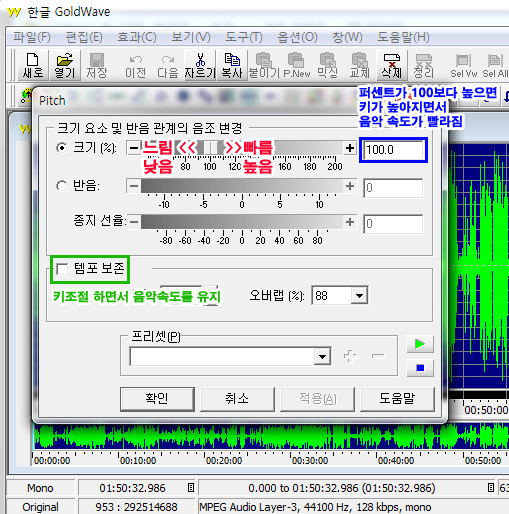509x514 pixels.
Task: Preview pitch with green play button
Action: (x=420, y=344)
